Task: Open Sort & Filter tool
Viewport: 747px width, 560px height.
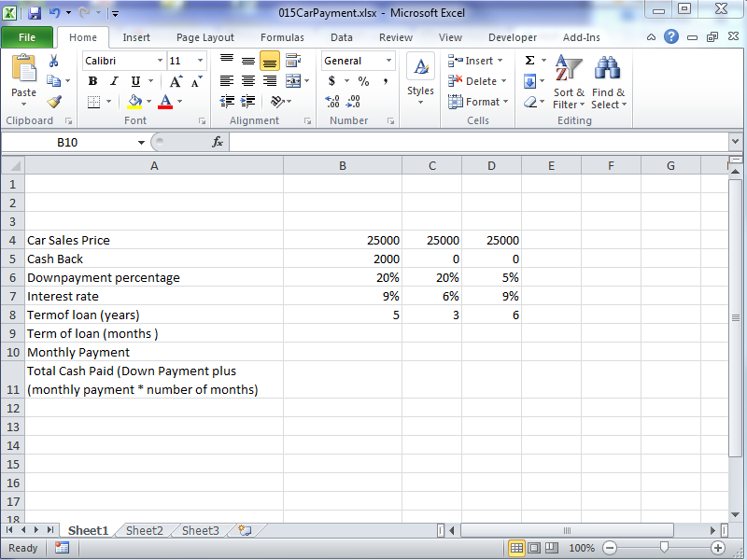Action: click(x=569, y=82)
